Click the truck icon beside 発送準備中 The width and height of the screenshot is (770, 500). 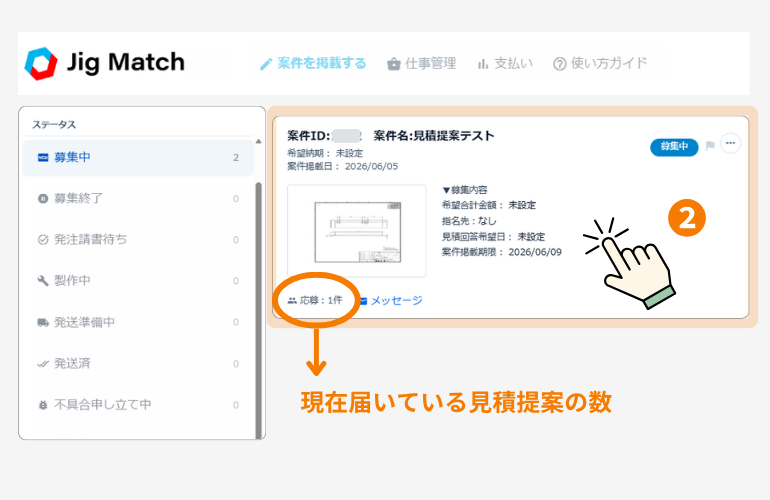tap(43, 322)
